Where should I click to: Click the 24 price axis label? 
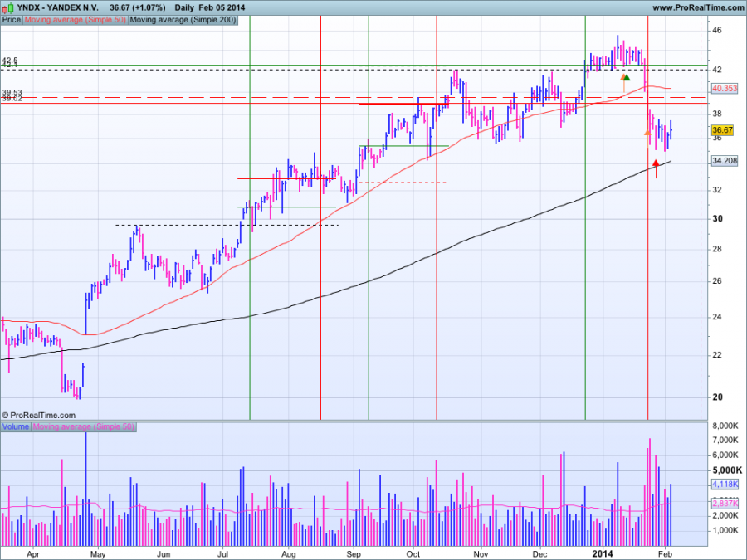pos(717,317)
